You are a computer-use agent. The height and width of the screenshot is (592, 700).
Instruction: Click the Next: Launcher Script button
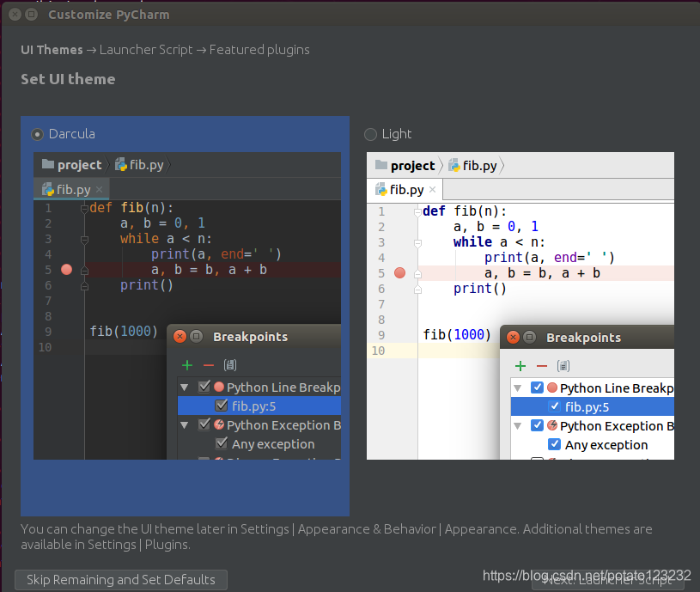(612, 580)
